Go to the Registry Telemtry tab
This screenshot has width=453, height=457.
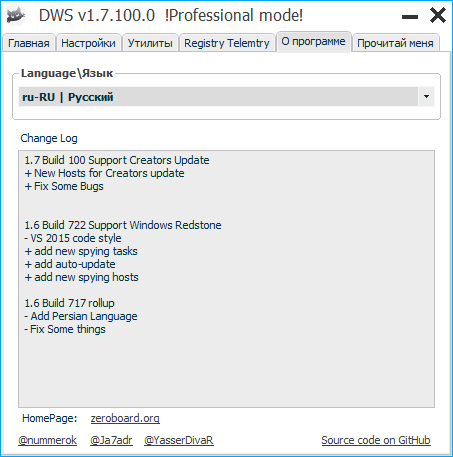coord(227,43)
